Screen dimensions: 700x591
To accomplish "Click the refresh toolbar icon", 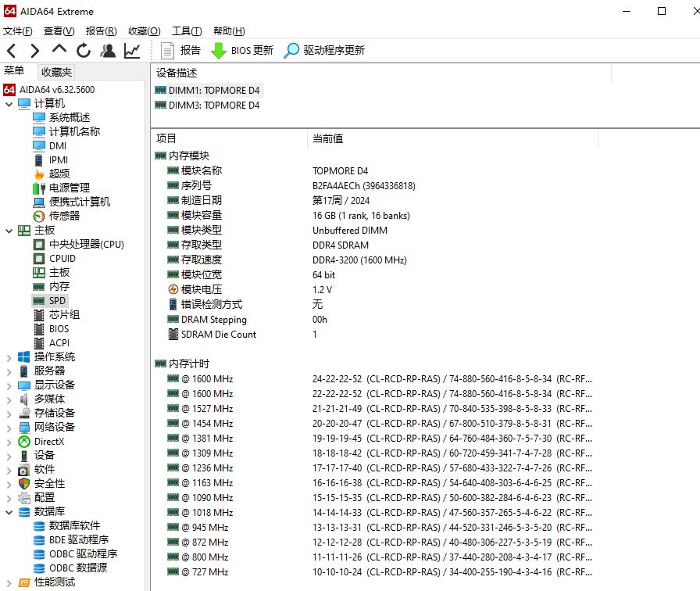I will 84,51.
